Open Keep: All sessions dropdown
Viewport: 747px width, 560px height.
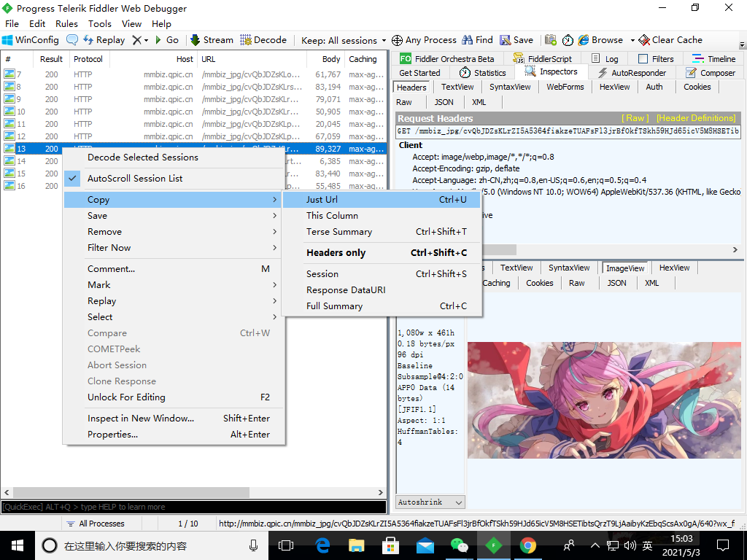[x=344, y=41]
